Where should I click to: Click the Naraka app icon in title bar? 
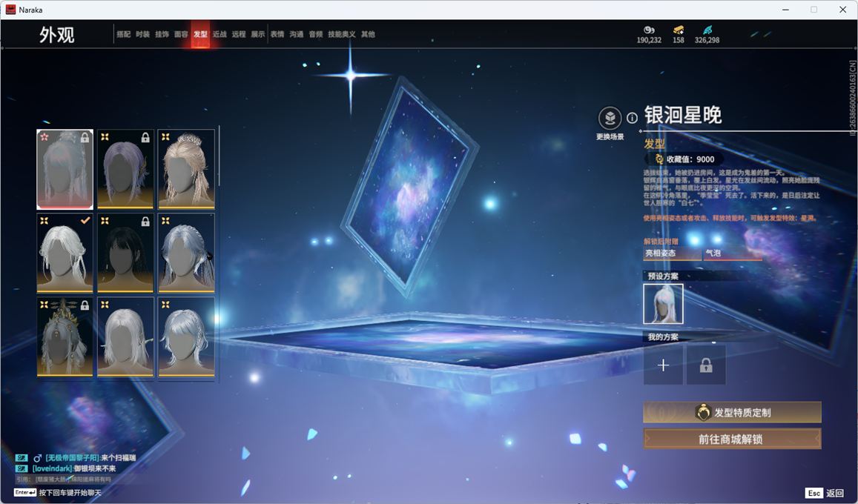point(10,10)
